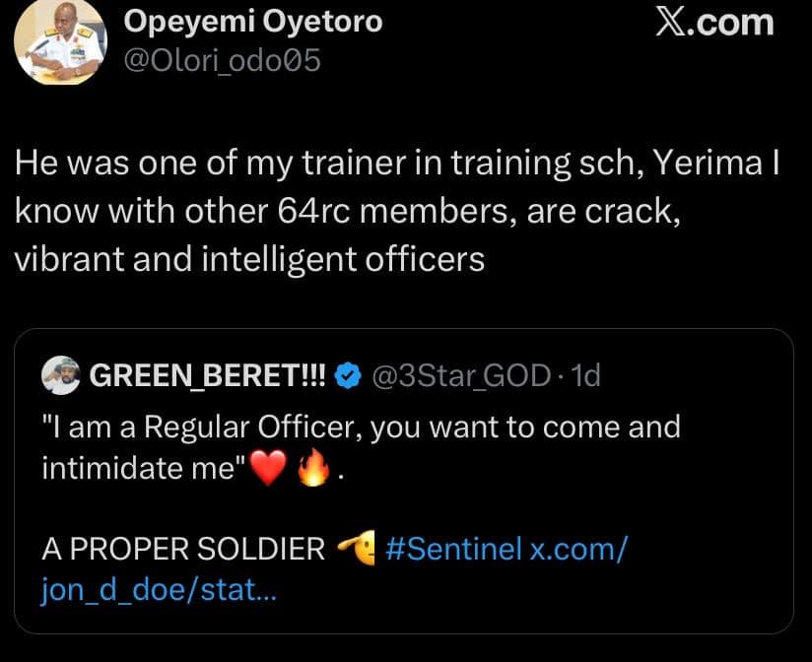The width and height of the screenshot is (812, 662).
Task: Click GREEN_BERET's profile picture
Action: 58,372
